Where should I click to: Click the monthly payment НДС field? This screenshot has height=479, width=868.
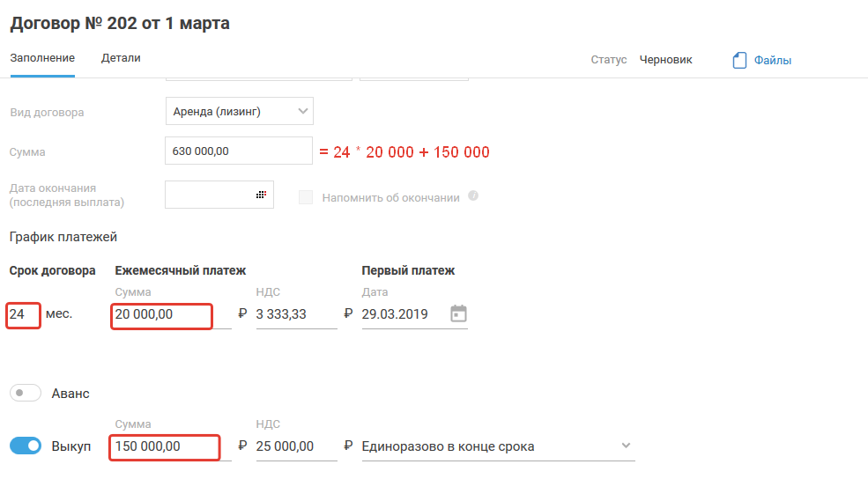pyautogui.click(x=295, y=314)
